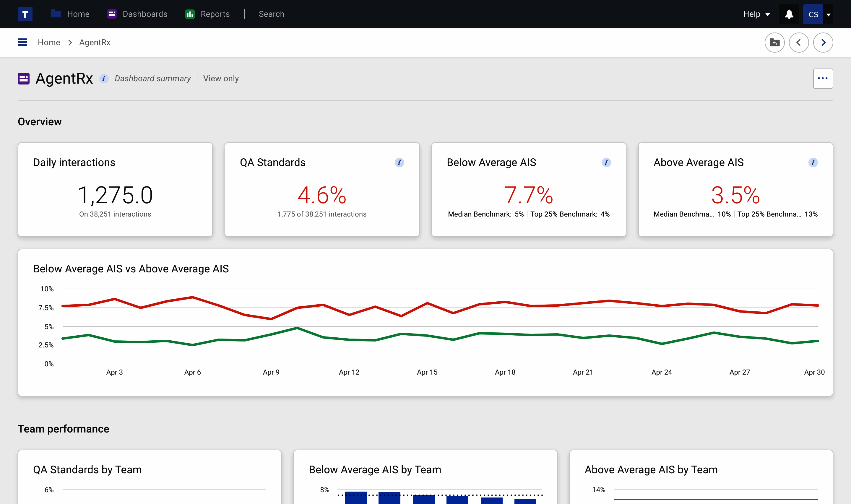
Task: Click the T logo icon
Action: point(25,14)
